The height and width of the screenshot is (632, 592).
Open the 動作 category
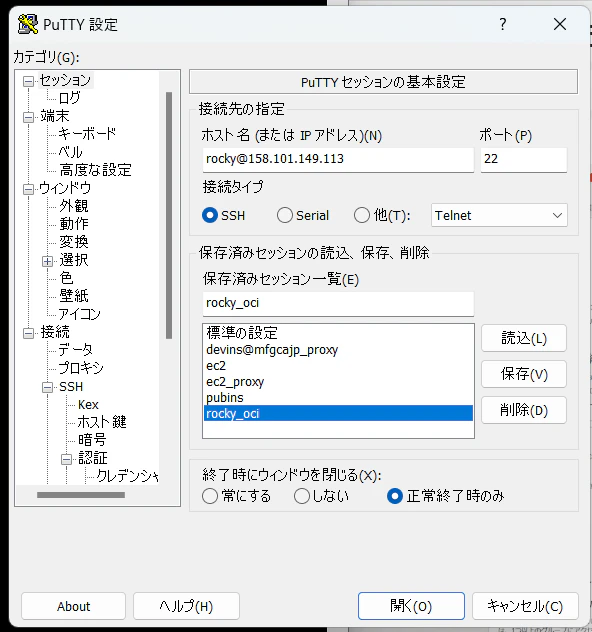74,224
